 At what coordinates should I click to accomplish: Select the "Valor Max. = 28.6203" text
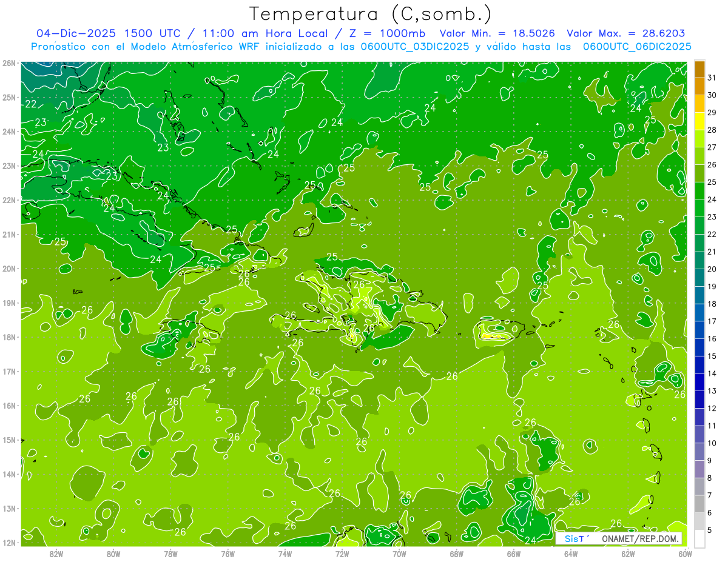626,33
